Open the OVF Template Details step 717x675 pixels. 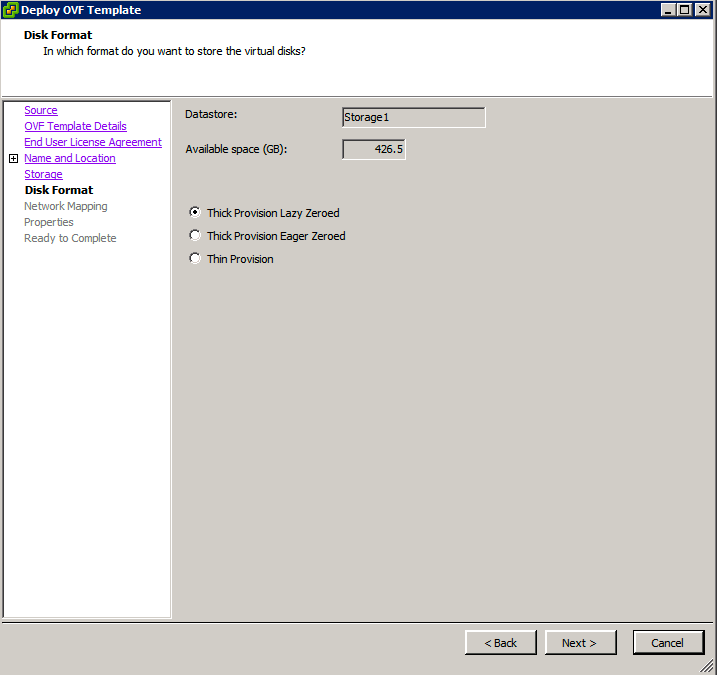75,126
